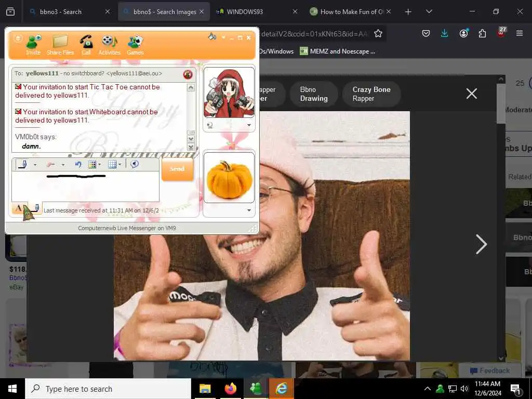Open Games in the Messenger toolbar

click(135, 45)
